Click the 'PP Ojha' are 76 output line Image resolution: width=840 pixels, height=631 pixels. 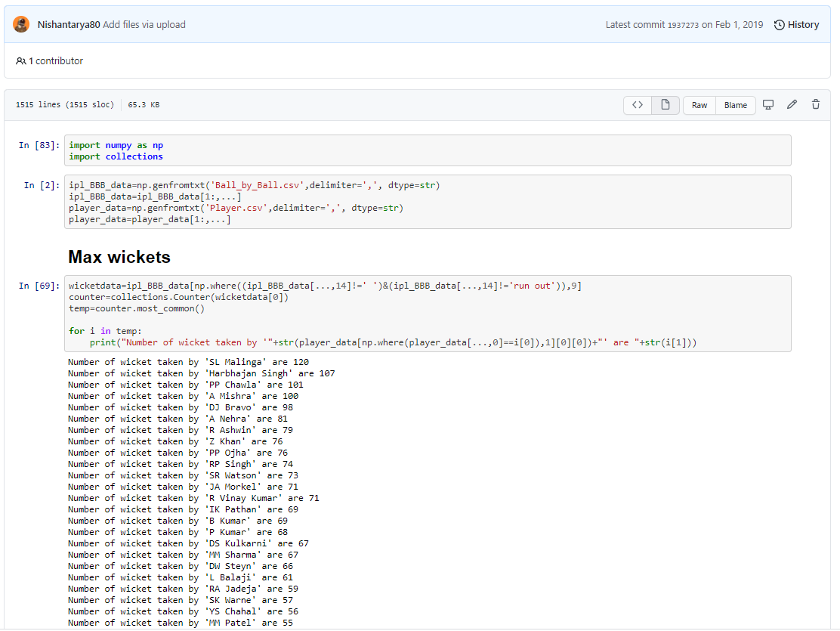(x=178, y=453)
